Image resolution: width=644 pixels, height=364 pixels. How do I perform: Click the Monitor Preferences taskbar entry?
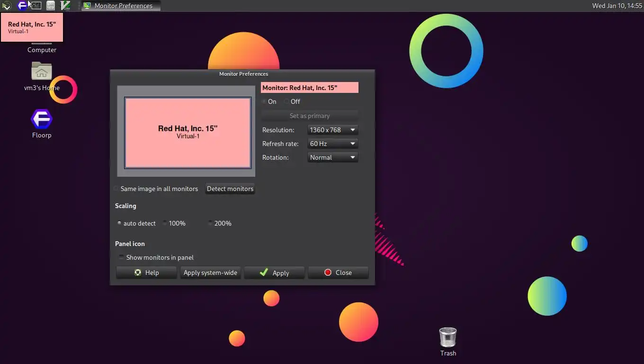(121, 6)
